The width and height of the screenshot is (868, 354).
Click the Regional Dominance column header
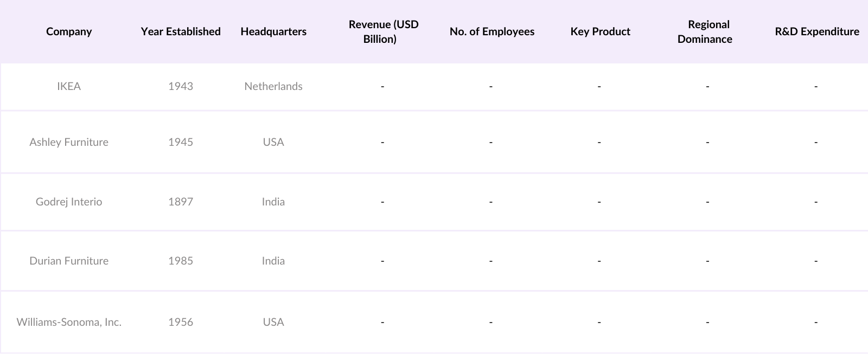coord(705,31)
